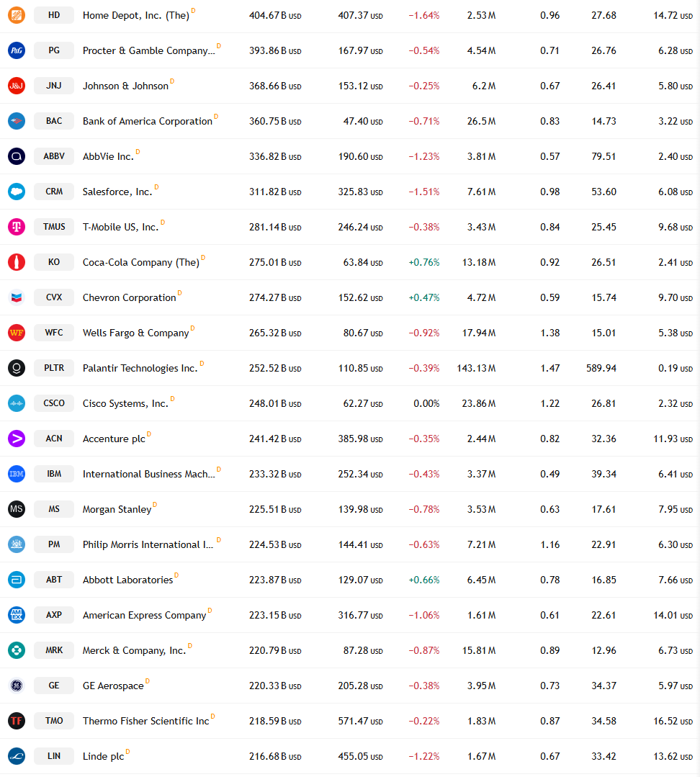The height and width of the screenshot is (777, 700).
Task: Open Wells Fargo & Company link
Action: pyautogui.click(x=135, y=333)
